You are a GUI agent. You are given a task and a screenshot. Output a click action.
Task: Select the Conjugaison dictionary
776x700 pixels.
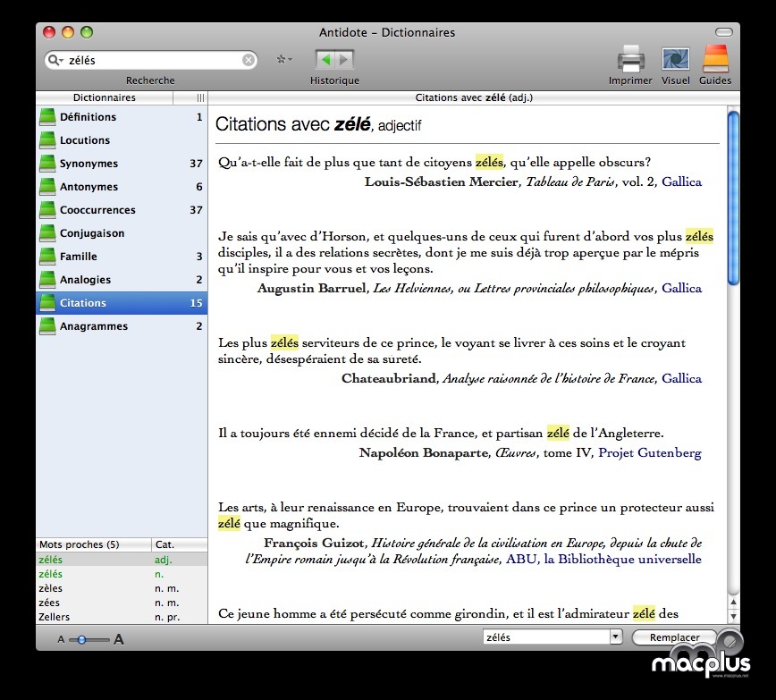tap(122, 233)
